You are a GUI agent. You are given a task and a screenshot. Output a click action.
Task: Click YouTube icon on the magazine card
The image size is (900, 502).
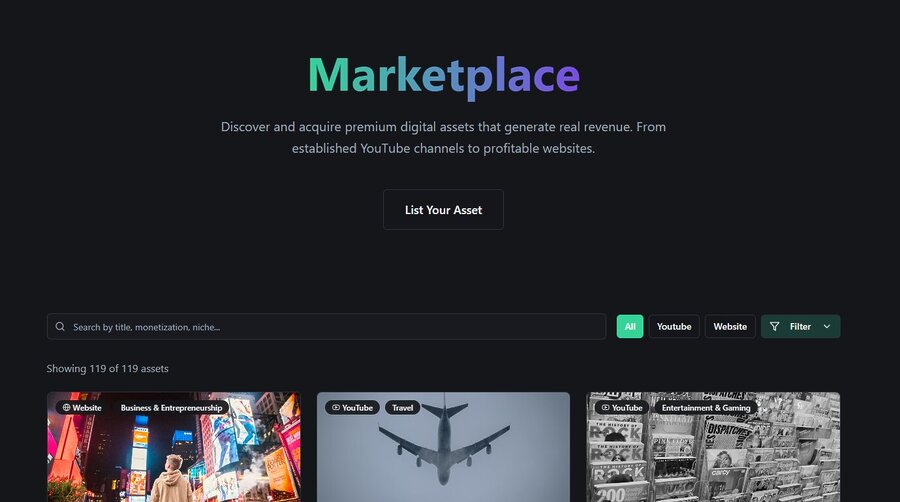pyautogui.click(x=605, y=408)
